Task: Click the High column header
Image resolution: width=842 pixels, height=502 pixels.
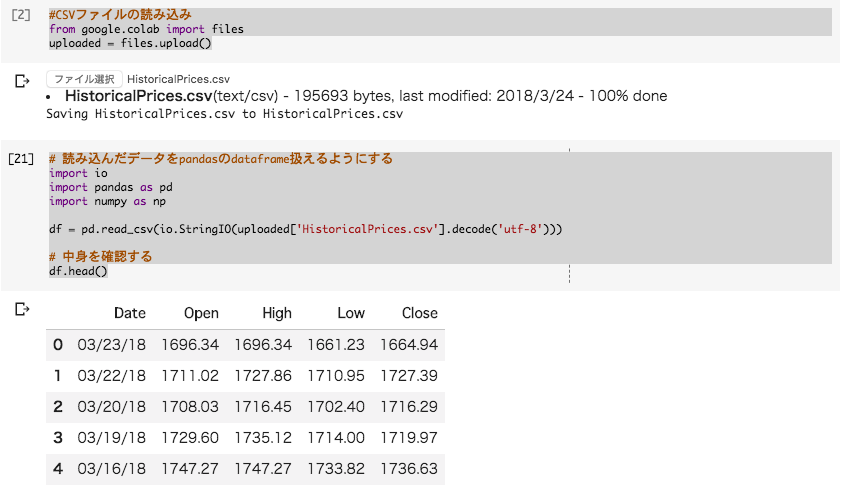Action: (x=277, y=313)
